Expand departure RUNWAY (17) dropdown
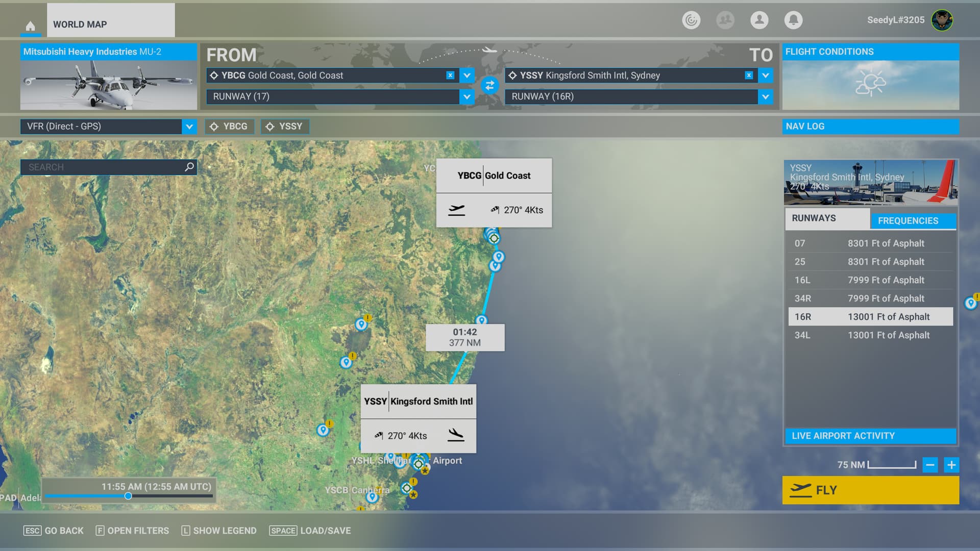 467,96
